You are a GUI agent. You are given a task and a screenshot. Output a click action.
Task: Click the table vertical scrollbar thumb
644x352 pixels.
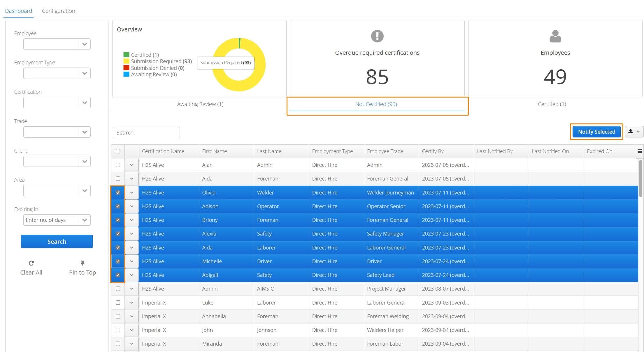[641, 178]
